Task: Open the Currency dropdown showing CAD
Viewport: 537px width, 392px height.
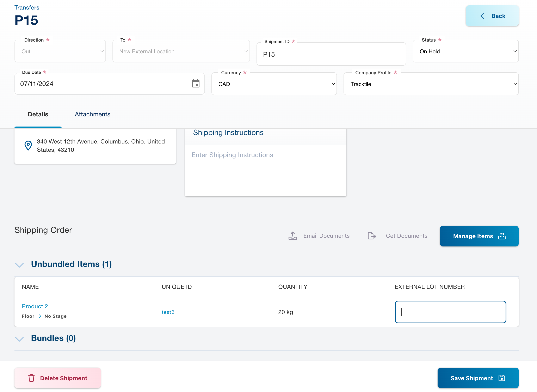Action: pos(274,84)
